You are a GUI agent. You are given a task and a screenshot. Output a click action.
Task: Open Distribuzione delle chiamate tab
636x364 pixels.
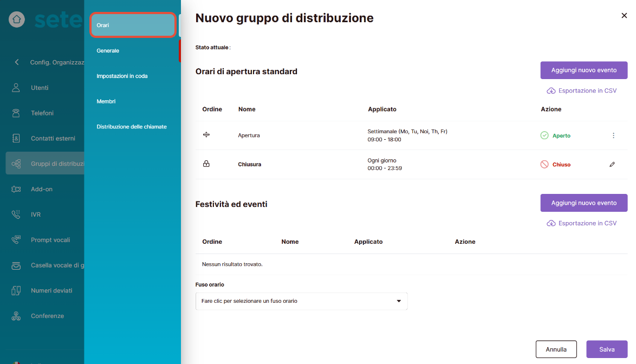(132, 127)
